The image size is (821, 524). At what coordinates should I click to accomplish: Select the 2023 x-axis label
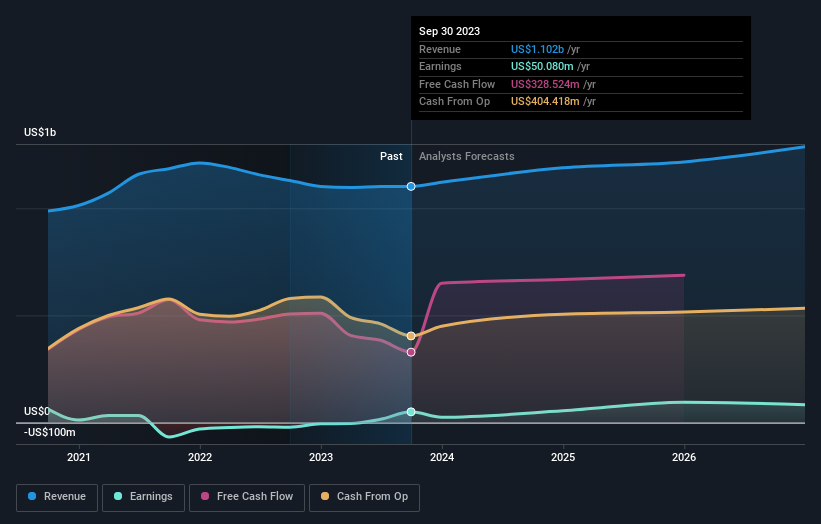click(321, 458)
